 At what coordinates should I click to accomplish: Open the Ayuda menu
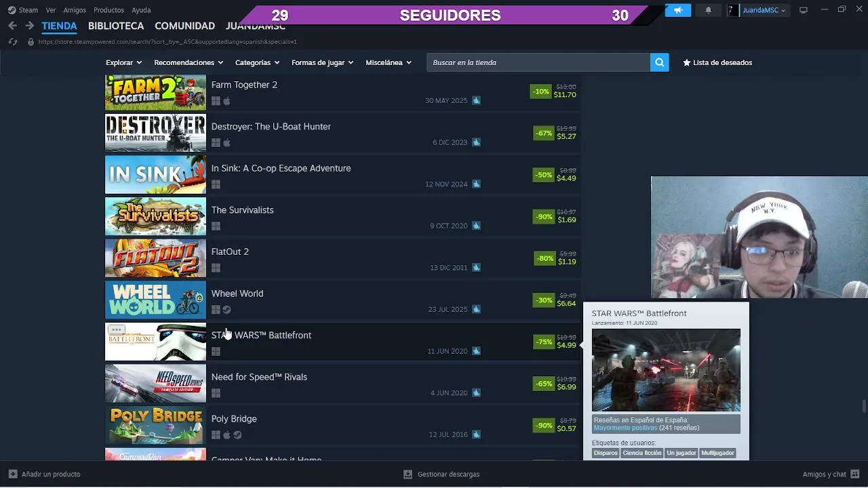click(141, 10)
